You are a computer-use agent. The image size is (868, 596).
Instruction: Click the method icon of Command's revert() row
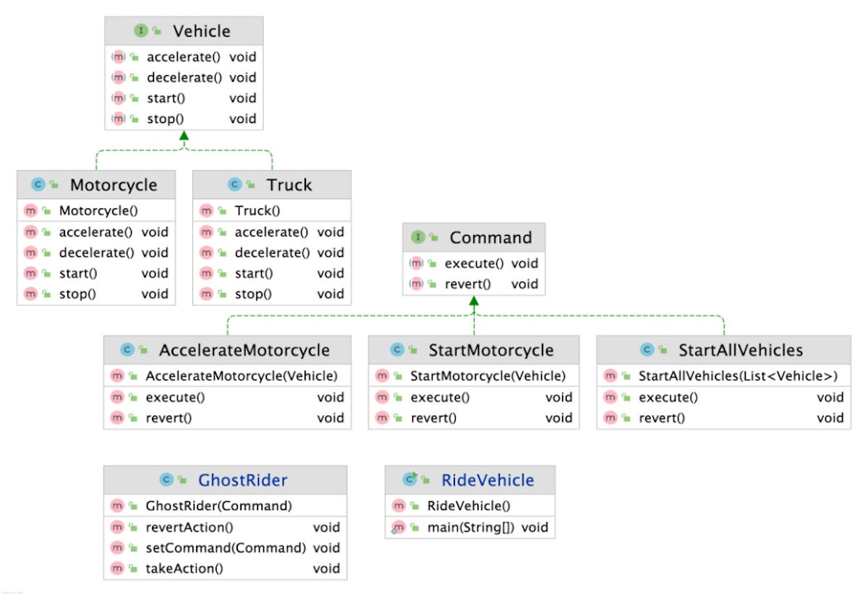click(x=417, y=284)
